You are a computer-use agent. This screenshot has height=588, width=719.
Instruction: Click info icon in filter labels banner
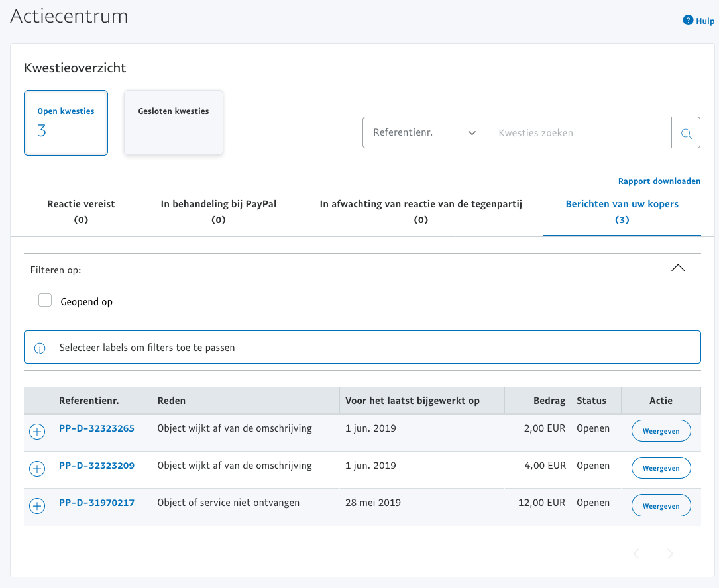coord(40,348)
